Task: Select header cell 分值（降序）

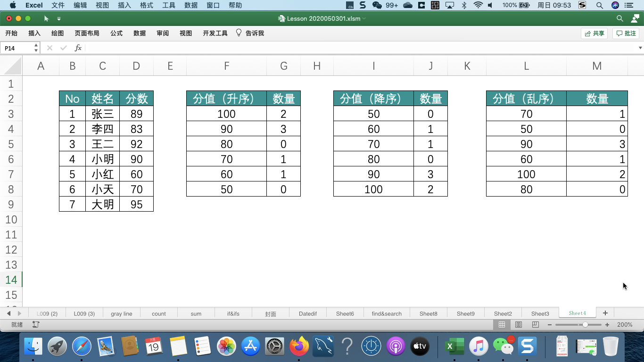Action: (x=374, y=99)
